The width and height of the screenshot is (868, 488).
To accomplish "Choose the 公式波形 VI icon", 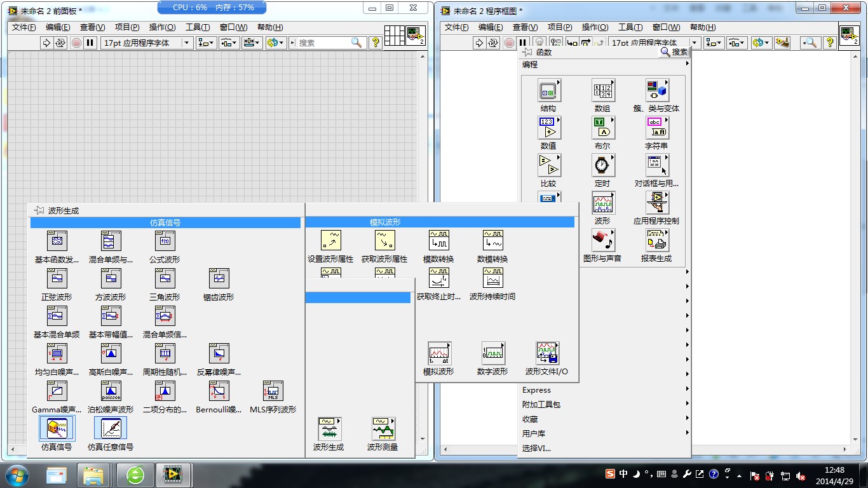I will click(x=165, y=241).
